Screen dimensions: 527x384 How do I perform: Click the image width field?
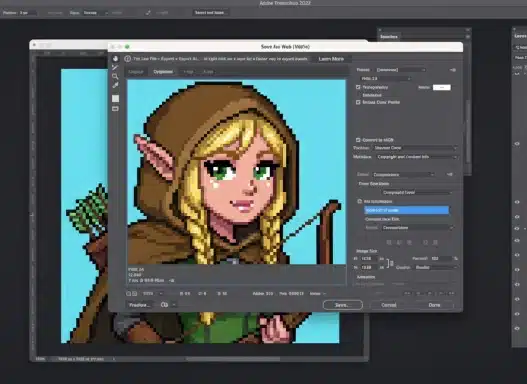(x=369, y=259)
